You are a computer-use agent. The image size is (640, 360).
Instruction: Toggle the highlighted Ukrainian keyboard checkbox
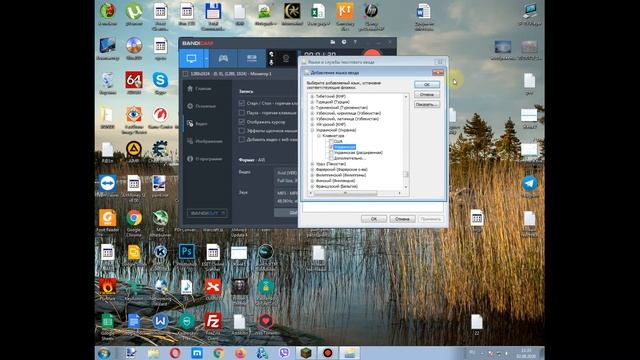point(331,147)
